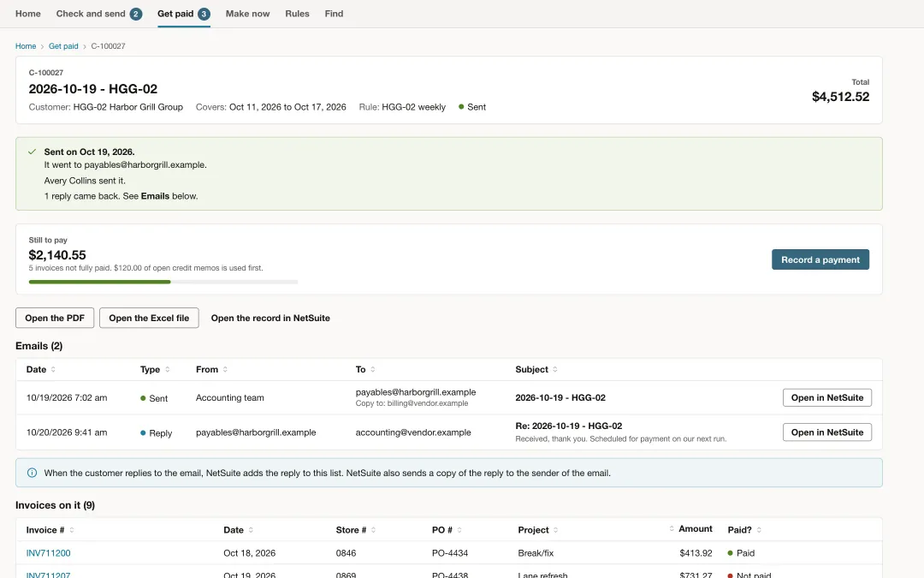
Task: Click the Sent status in header card
Action: click(472, 107)
